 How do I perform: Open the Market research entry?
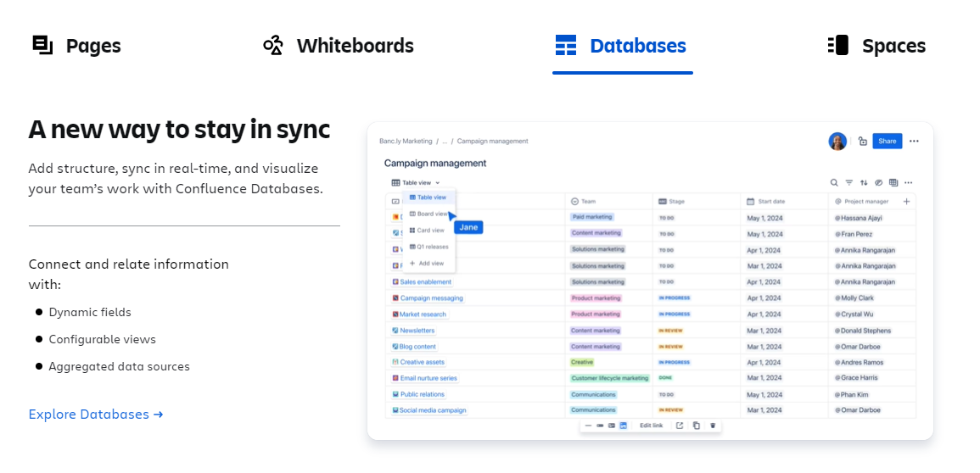(423, 314)
